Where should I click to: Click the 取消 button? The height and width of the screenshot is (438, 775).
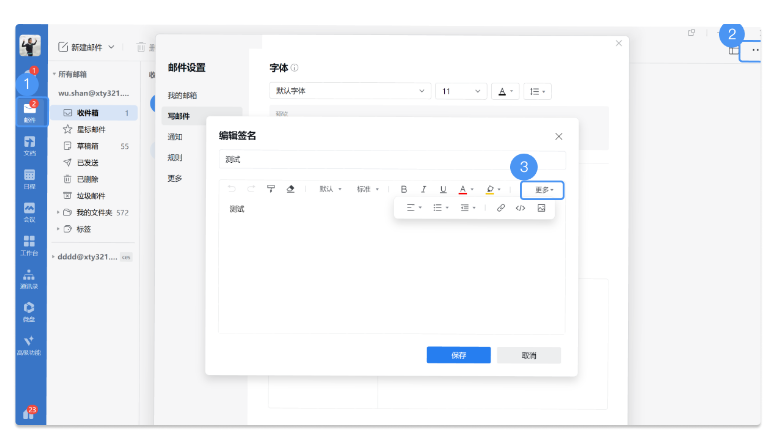[x=529, y=355]
